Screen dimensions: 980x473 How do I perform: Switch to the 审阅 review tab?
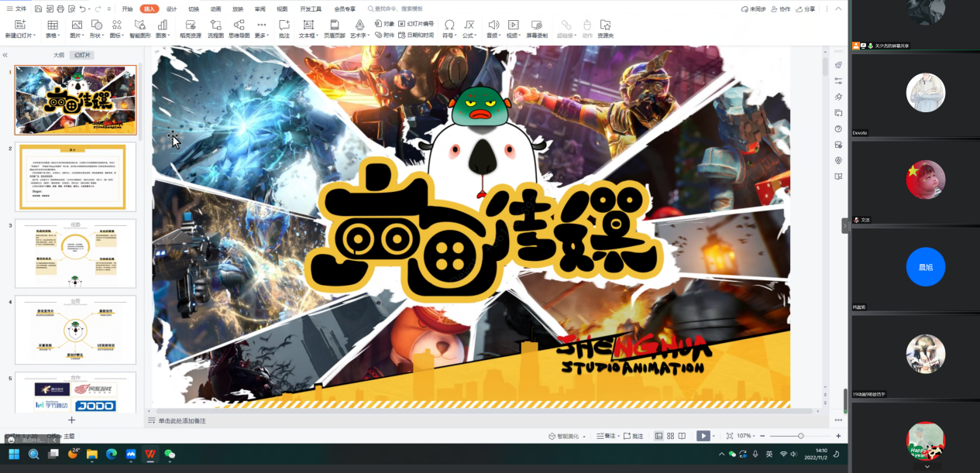pyautogui.click(x=260, y=9)
